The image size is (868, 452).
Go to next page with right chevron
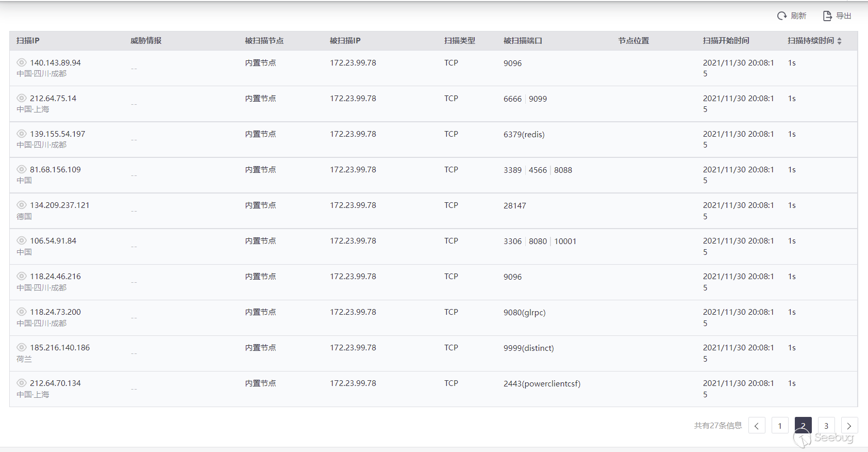point(849,426)
